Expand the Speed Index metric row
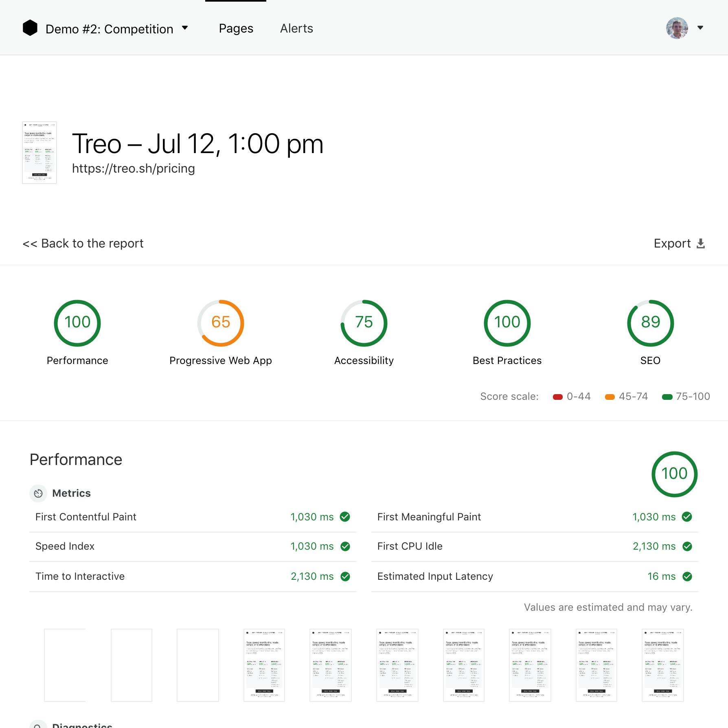728x728 pixels. (x=193, y=547)
